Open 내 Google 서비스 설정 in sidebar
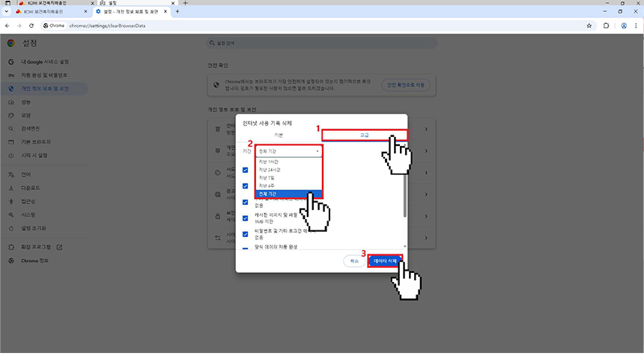This screenshot has height=359, width=644. [44, 62]
